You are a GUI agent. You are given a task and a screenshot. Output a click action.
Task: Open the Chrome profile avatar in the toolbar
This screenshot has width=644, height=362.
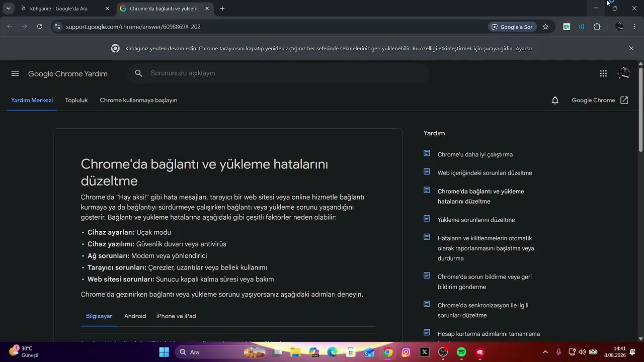point(619,27)
